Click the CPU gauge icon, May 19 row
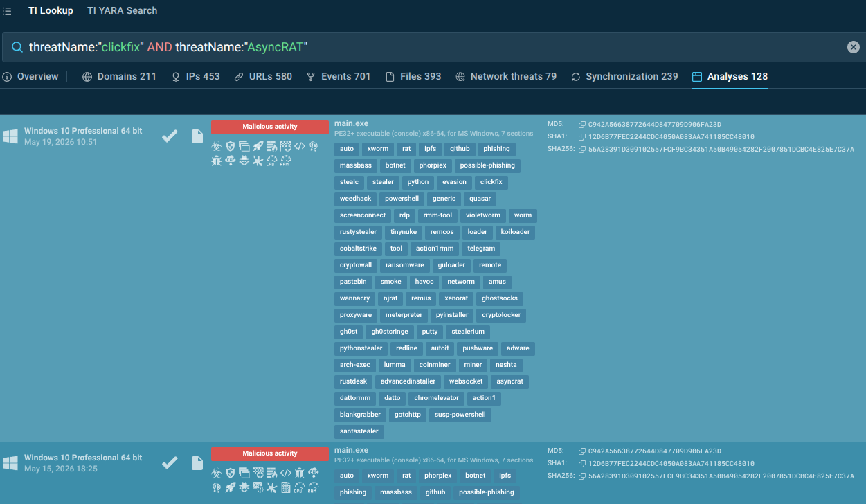Viewport: 866px width, 504px height. 271,161
